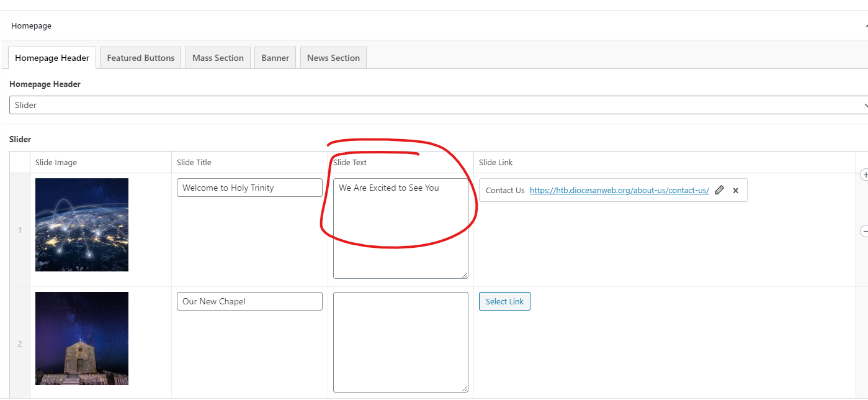Open the Homepage Header Slider dropdown
Viewport: 868px width, 400px height.
438,105
